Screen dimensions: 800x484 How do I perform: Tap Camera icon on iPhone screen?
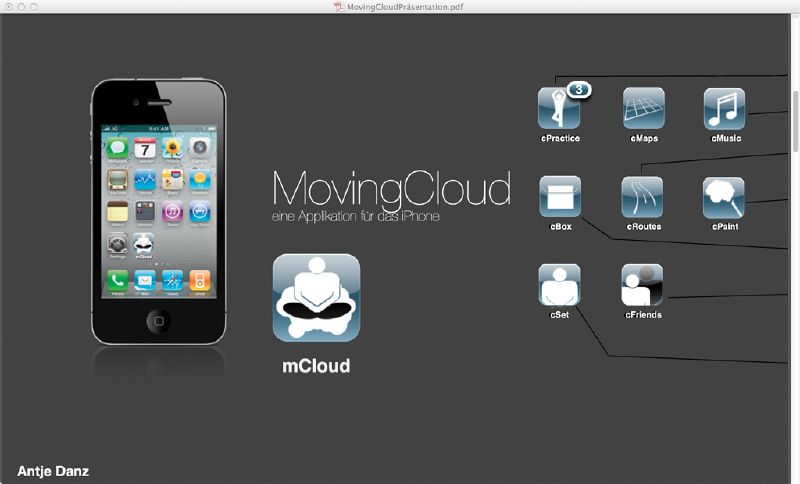click(199, 148)
